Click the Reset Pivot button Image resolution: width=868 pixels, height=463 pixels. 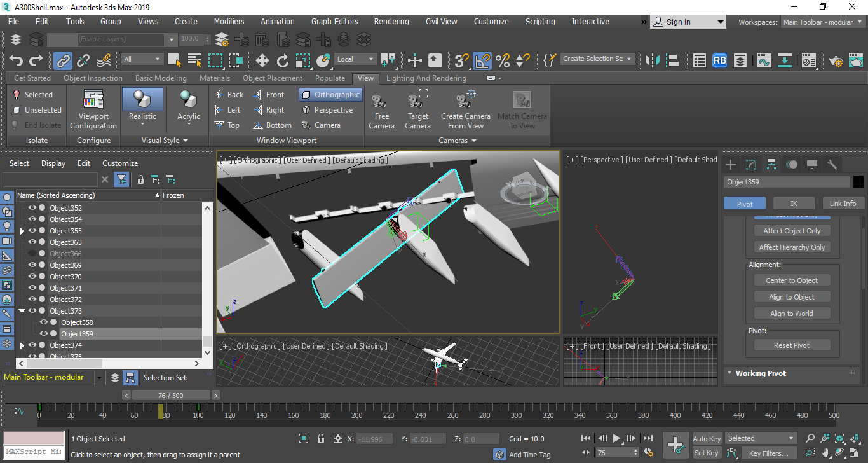(x=792, y=344)
